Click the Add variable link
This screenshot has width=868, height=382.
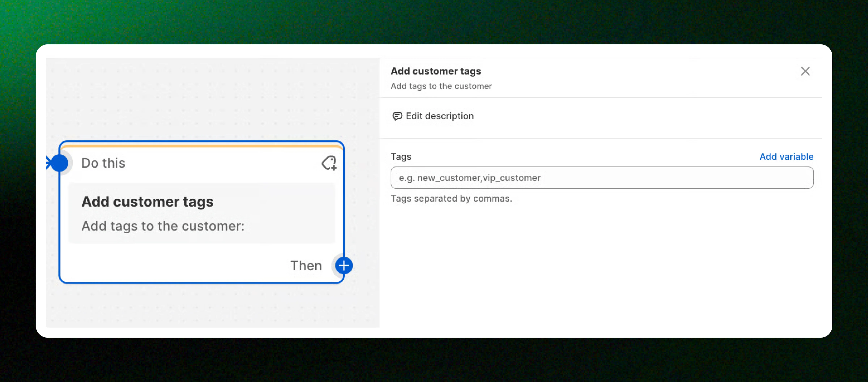point(786,156)
